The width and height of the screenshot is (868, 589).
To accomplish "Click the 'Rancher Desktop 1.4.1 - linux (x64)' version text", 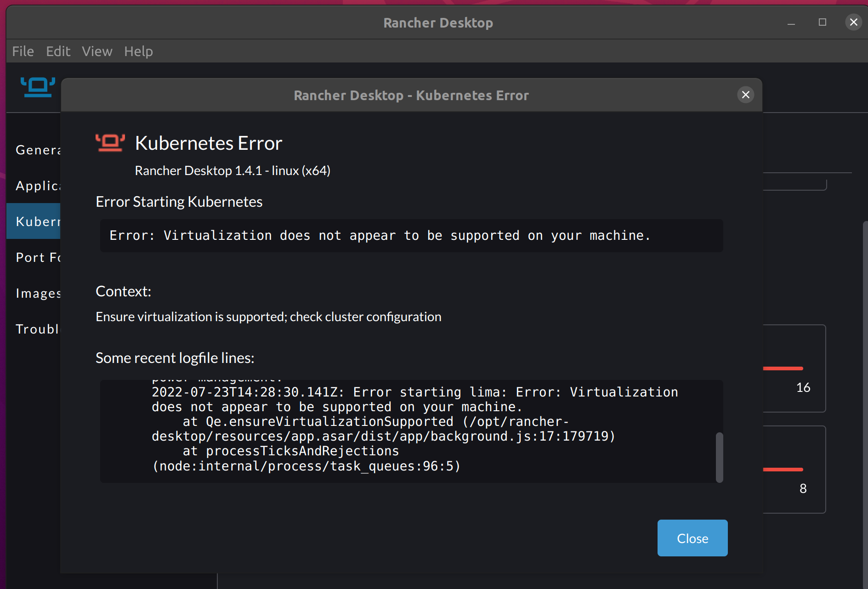I will [x=233, y=170].
